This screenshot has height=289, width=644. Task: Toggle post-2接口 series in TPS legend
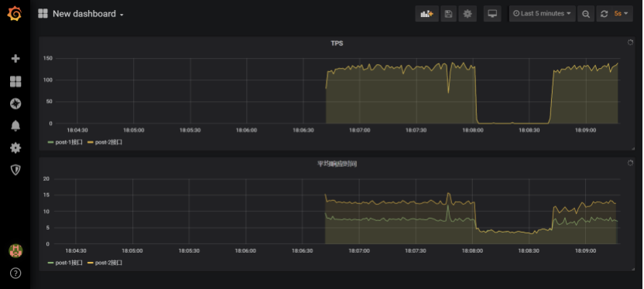(108, 142)
